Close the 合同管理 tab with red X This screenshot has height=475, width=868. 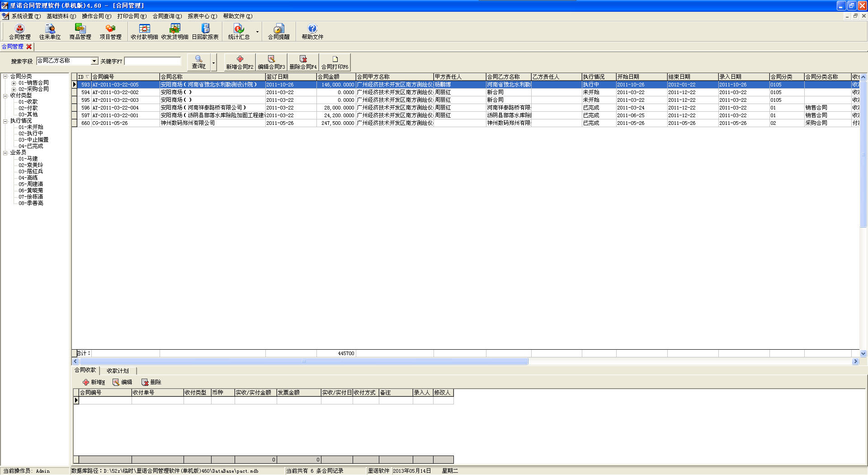pos(29,47)
